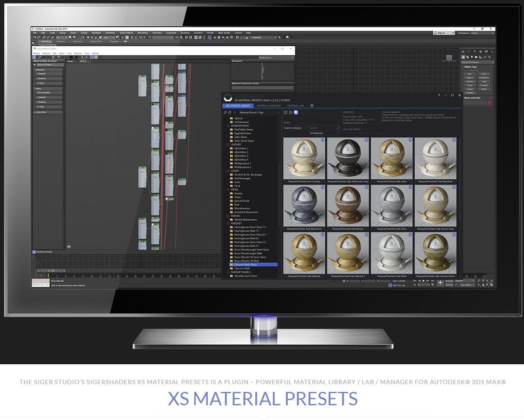Click the Sign In user icon
The height and width of the screenshot is (420, 524).
436,33
